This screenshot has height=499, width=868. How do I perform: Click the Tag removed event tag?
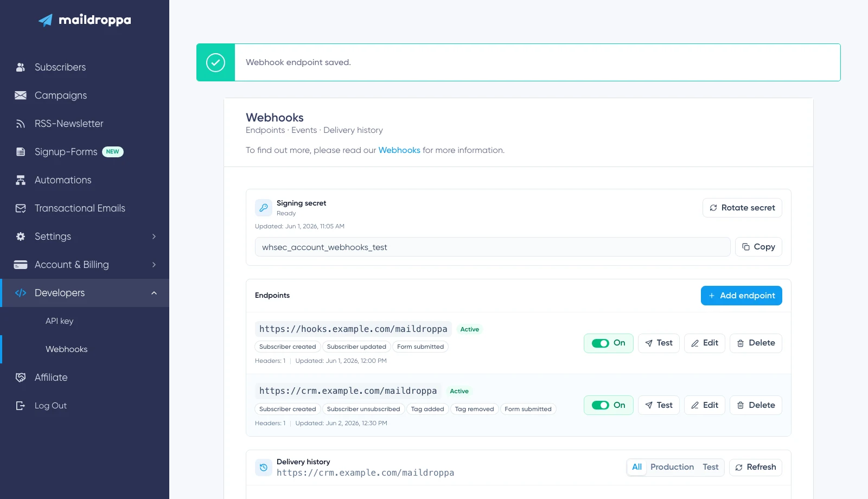tap(474, 409)
